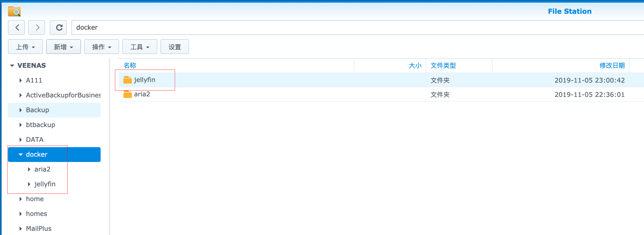Go back to previous folder
Screen dimensions: 644x235
click(16, 28)
